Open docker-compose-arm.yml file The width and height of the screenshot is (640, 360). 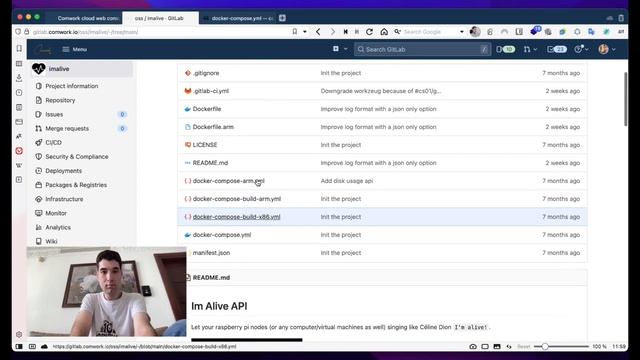(x=229, y=181)
